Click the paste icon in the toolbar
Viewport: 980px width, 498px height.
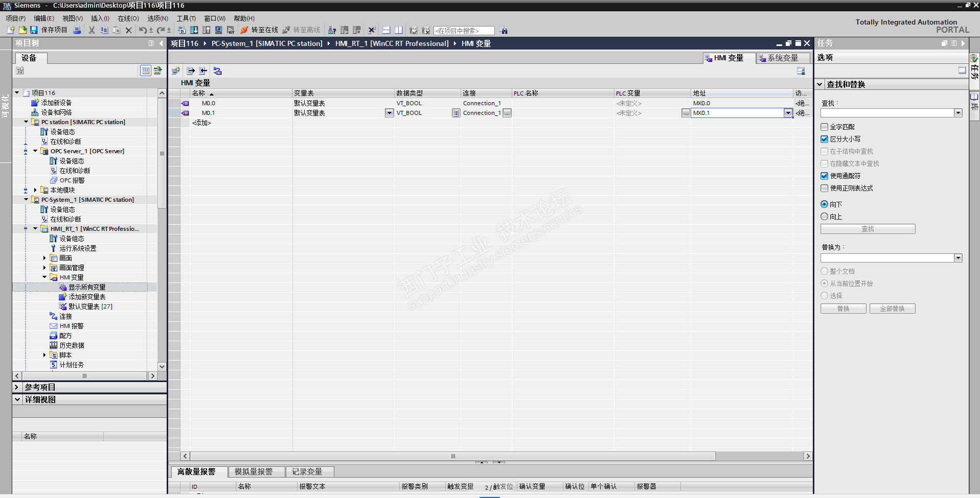(116, 30)
